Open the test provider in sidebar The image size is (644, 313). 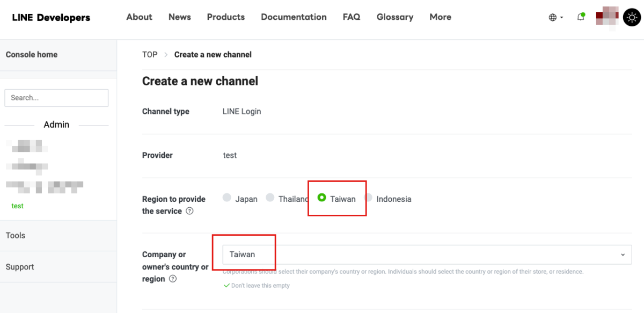(18, 206)
